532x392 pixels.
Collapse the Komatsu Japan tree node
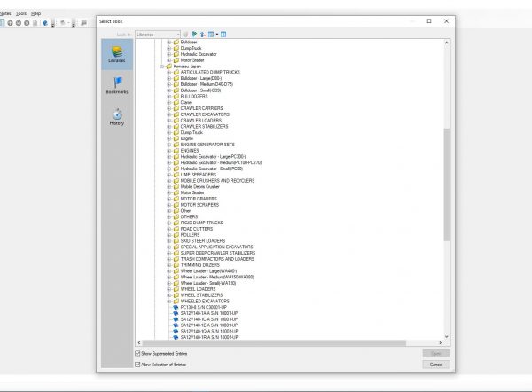point(162,67)
